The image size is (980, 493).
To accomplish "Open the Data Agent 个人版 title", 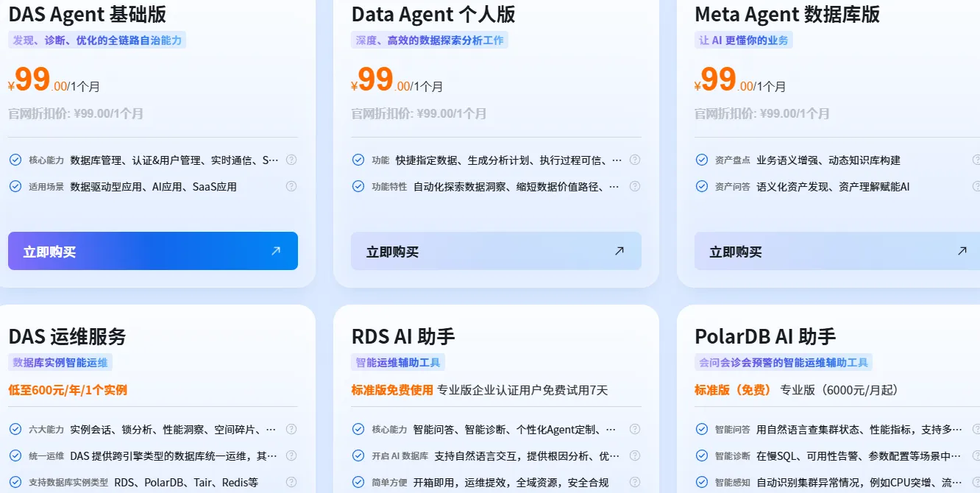I will point(433,14).
